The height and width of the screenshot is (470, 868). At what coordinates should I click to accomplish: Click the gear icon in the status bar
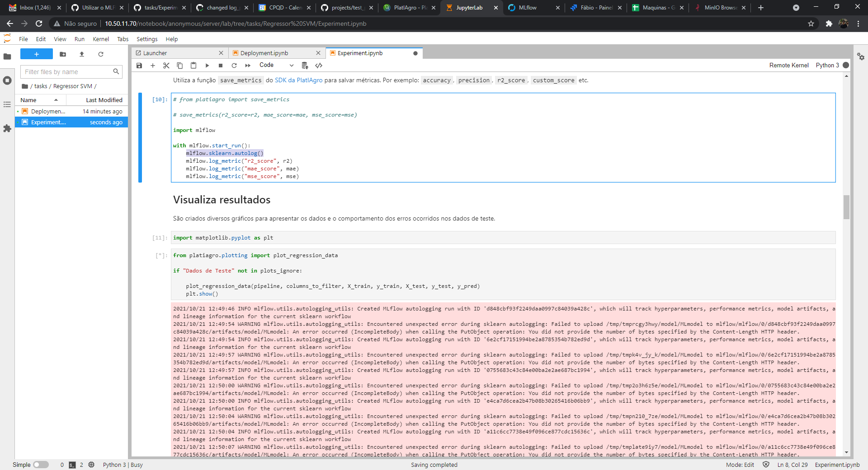[91, 465]
